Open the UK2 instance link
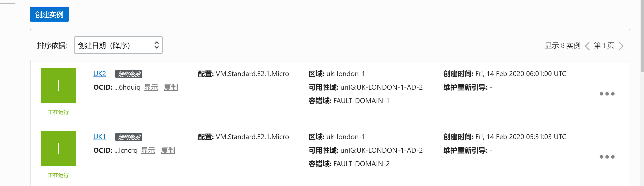This screenshot has height=186, width=644. point(99,74)
